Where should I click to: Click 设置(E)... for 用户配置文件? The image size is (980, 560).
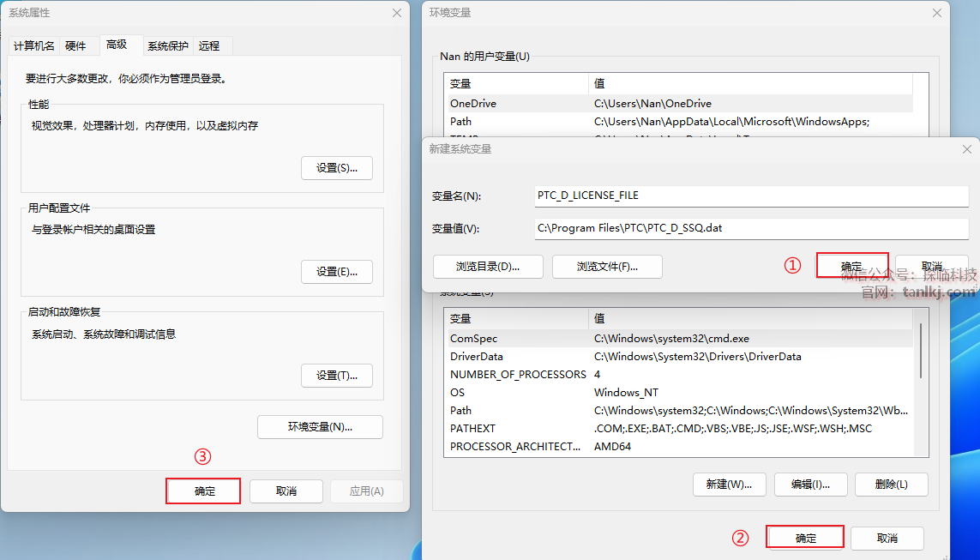[x=337, y=272]
